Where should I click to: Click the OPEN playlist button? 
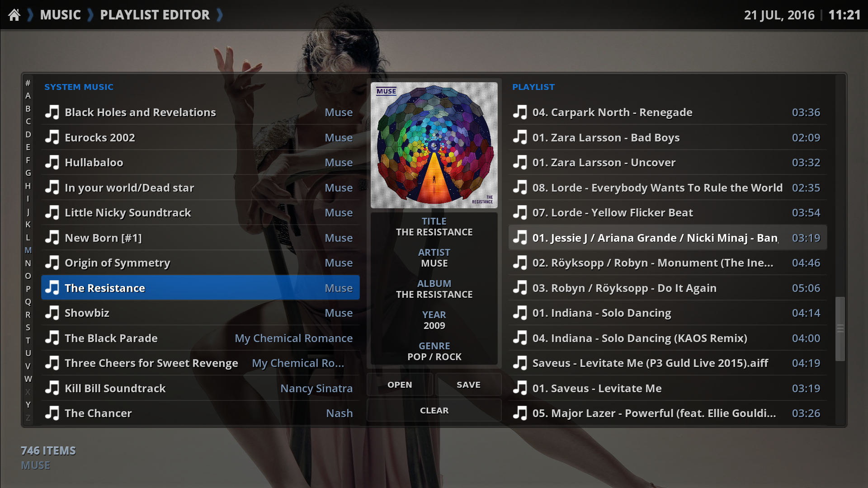[x=400, y=385]
